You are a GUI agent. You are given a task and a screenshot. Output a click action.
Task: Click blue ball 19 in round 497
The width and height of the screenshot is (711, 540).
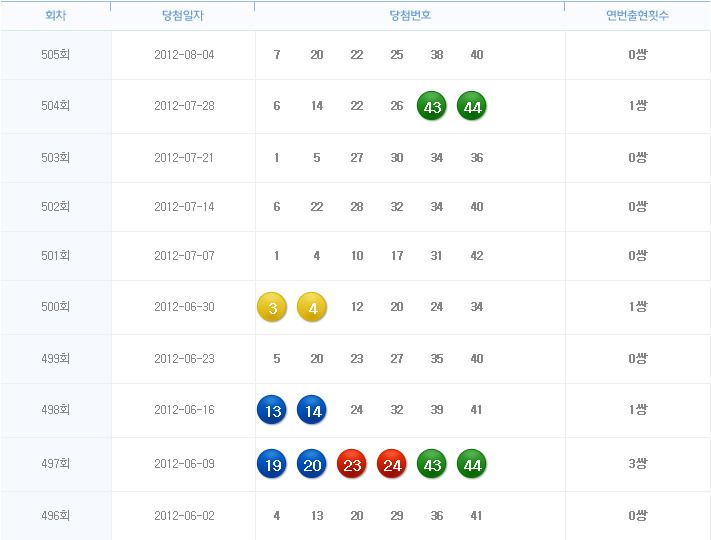[x=272, y=464]
